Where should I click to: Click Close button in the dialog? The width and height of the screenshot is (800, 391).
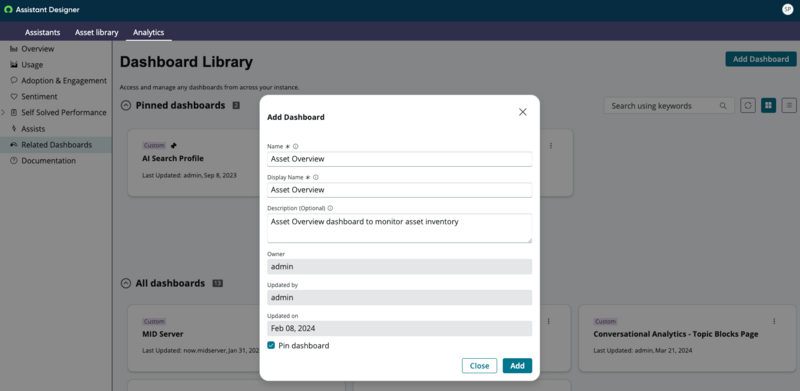click(x=480, y=365)
